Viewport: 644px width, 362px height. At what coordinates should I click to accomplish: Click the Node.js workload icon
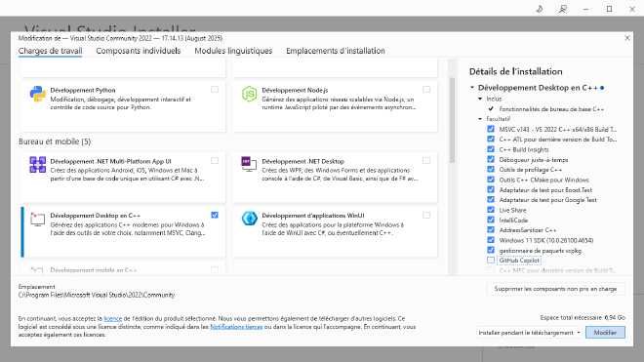pyautogui.click(x=249, y=94)
